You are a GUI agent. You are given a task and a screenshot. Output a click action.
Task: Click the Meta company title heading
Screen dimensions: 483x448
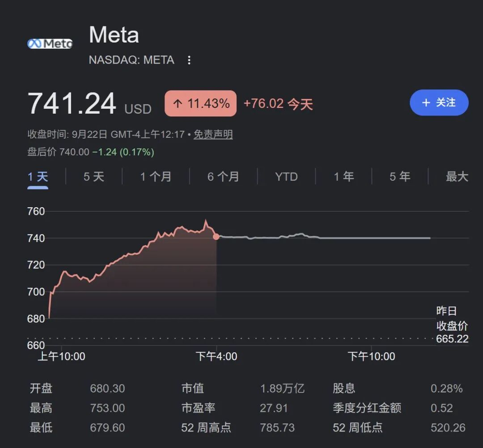coord(114,34)
